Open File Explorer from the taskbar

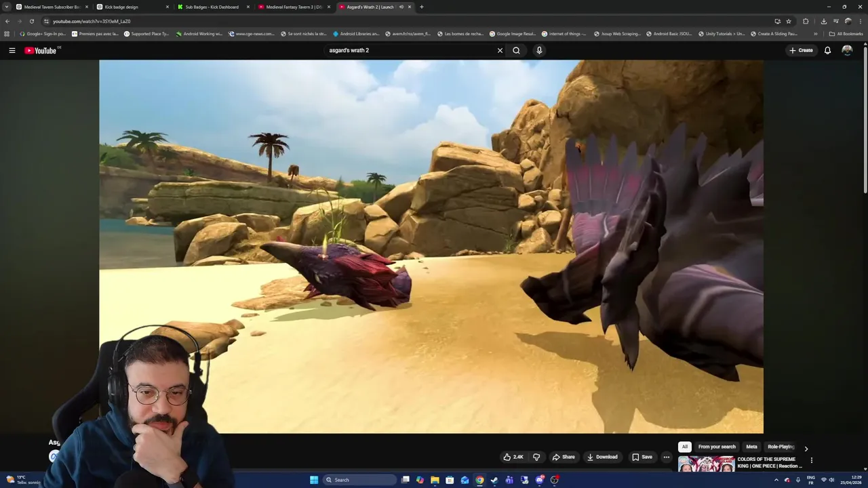pos(435,480)
